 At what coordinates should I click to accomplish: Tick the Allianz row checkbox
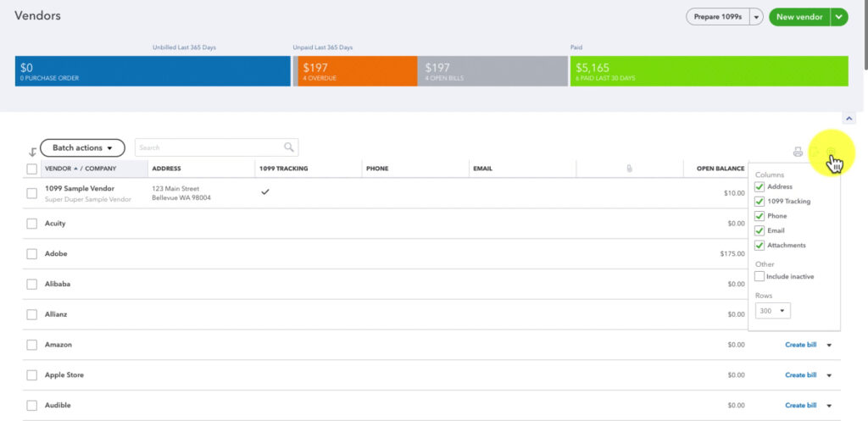pyautogui.click(x=32, y=314)
